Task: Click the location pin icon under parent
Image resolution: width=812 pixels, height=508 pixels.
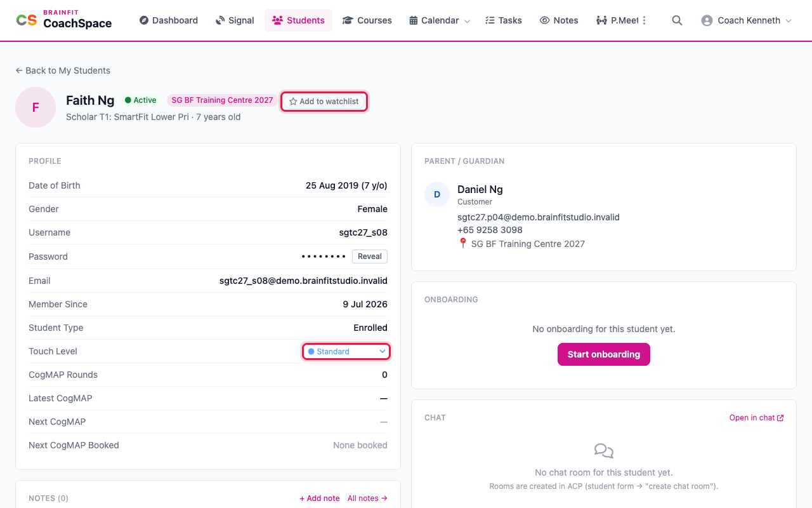Action: tap(462, 243)
